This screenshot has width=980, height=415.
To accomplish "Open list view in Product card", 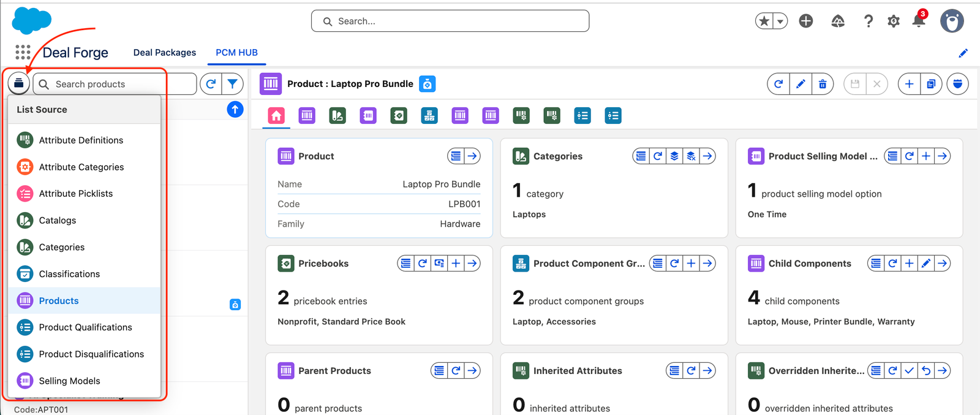I will coord(456,156).
